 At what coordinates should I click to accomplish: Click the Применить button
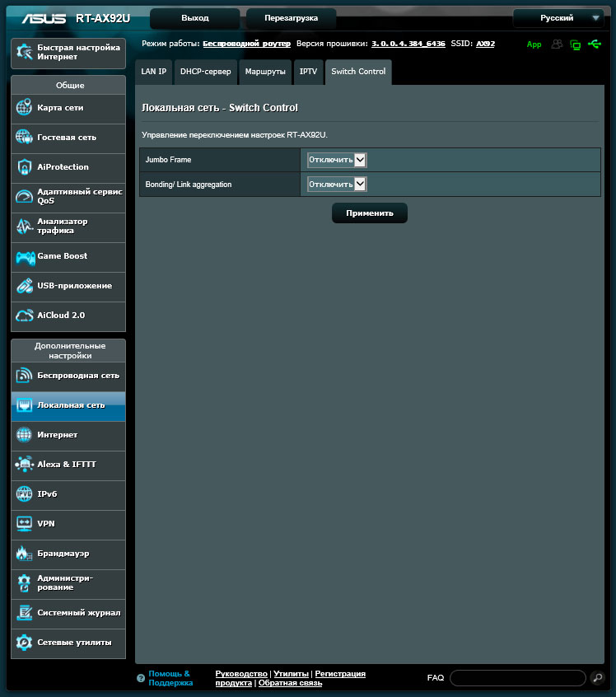370,213
